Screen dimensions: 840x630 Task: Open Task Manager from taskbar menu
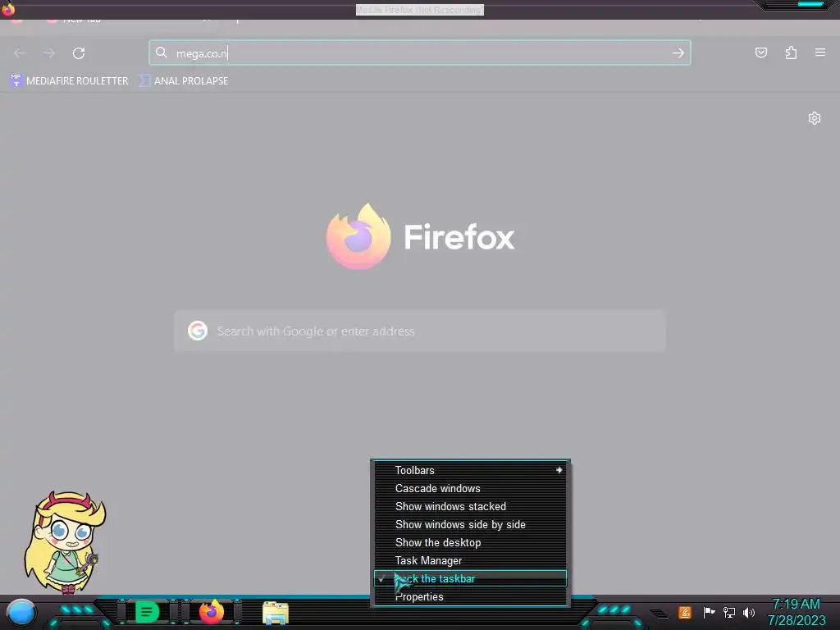pyautogui.click(x=470, y=561)
